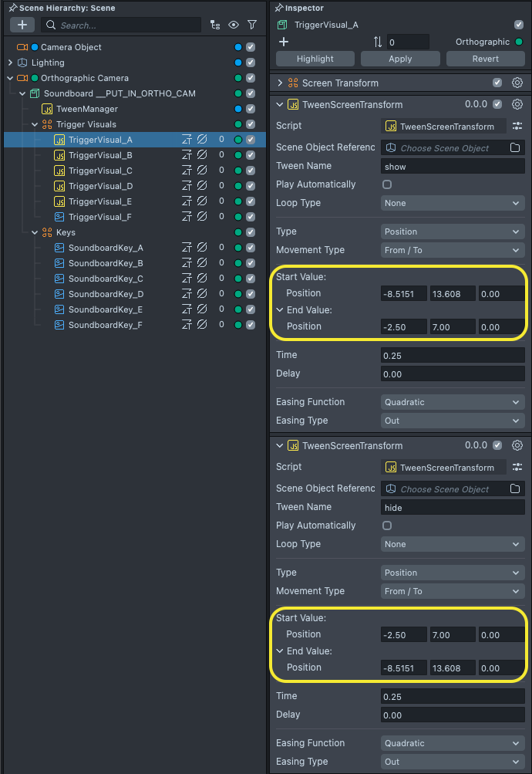Click the green Orthographic layer color dot
The height and width of the screenshot is (774, 532).
click(519, 42)
